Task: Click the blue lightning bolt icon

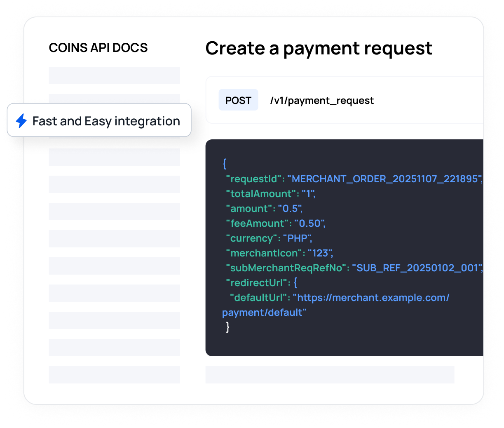Action: pos(21,121)
